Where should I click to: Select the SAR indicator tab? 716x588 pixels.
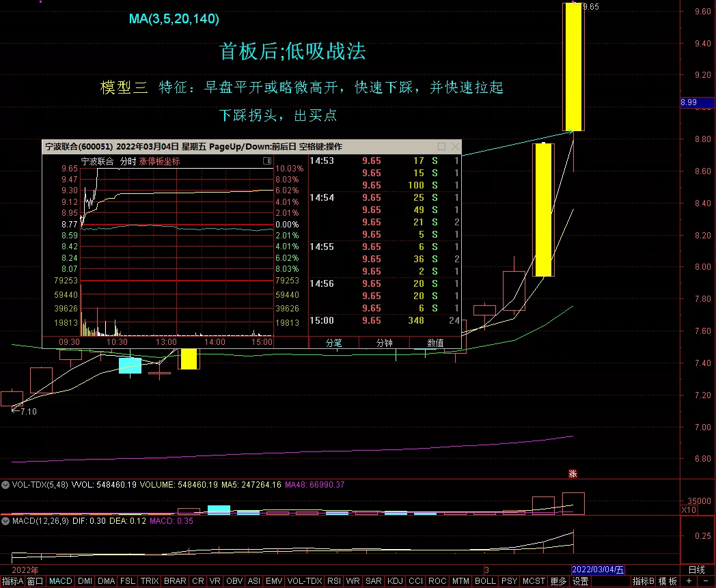pyautogui.click(x=373, y=581)
